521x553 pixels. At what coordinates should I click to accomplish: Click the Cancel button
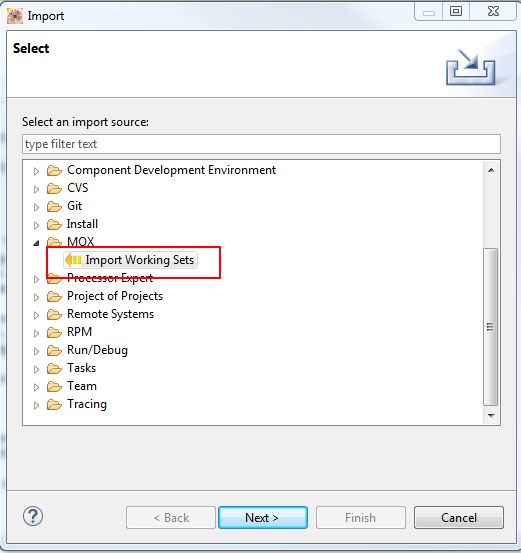[x=459, y=518]
